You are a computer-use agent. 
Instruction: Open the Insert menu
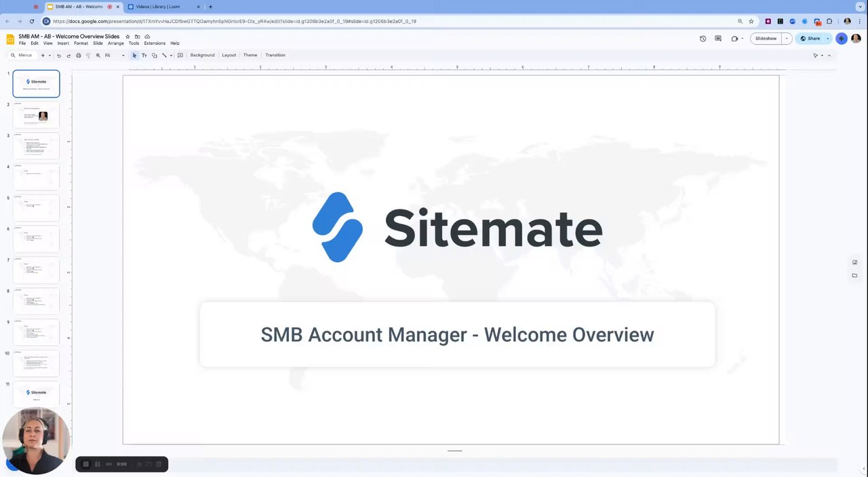tap(63, 43)
